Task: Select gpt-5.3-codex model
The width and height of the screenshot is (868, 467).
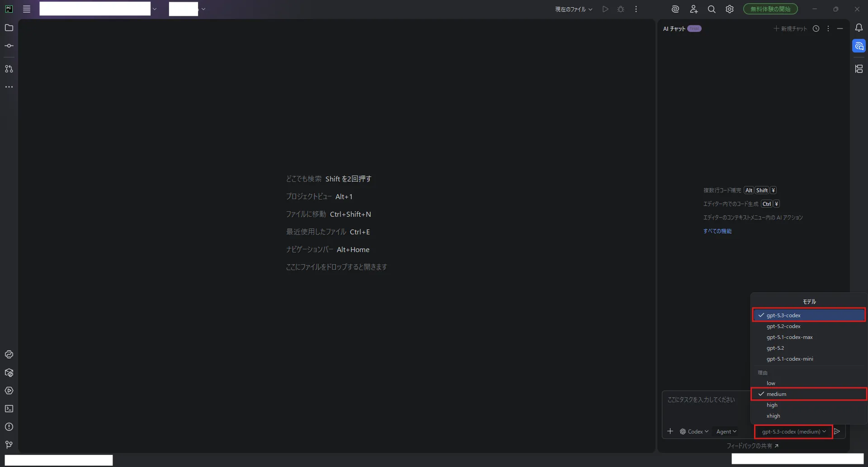Action: [809, 315]
